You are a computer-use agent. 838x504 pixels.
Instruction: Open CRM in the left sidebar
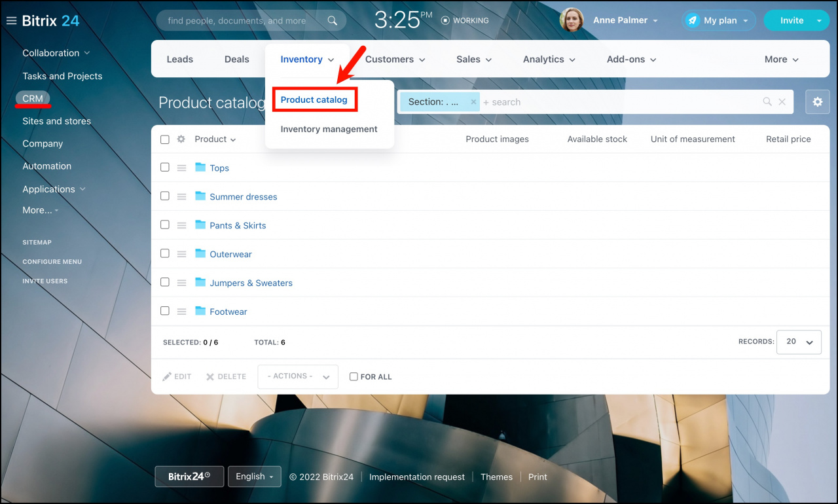tap(33, 99)
